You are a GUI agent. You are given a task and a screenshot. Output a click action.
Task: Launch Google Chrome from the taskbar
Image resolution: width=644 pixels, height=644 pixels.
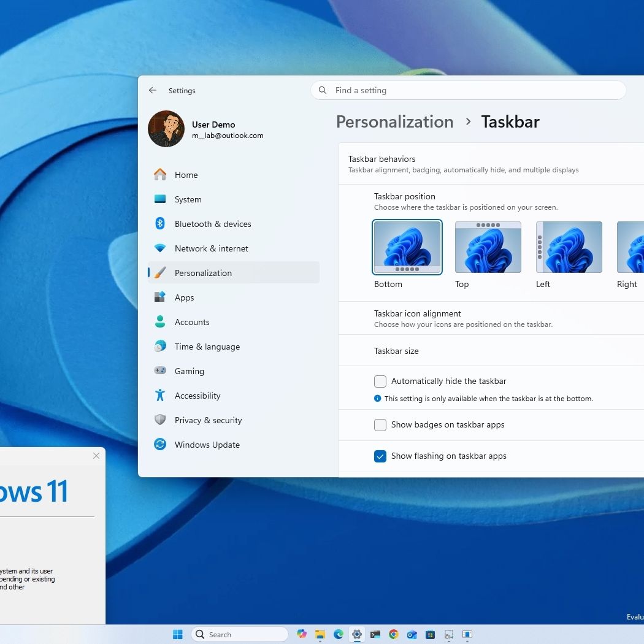click(394, 634)
